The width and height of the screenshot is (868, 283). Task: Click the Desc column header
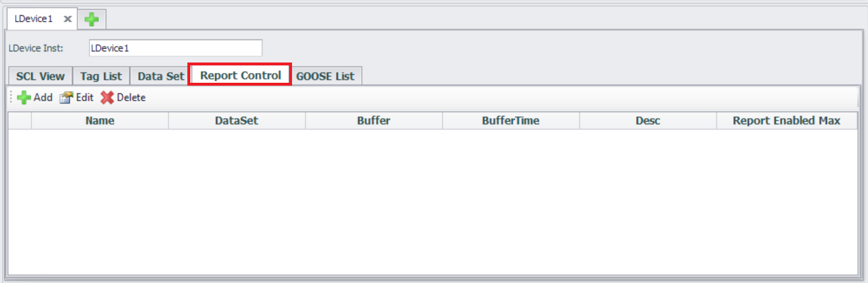click(648, 121)
